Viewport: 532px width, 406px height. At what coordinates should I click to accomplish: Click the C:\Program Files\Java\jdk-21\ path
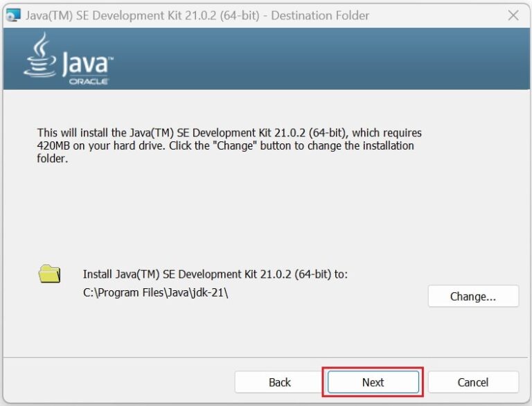[x=155, y=292]
